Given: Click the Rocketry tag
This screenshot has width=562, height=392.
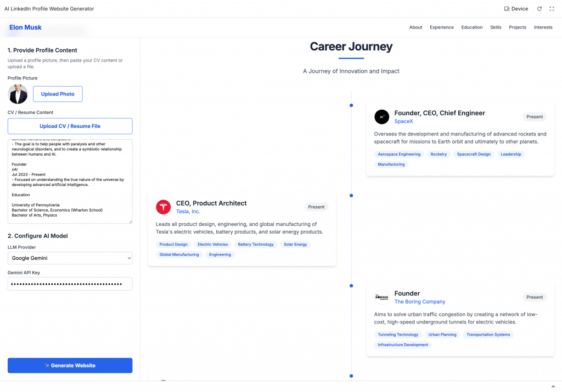Looking at the screenshot, I should point(439,154).
